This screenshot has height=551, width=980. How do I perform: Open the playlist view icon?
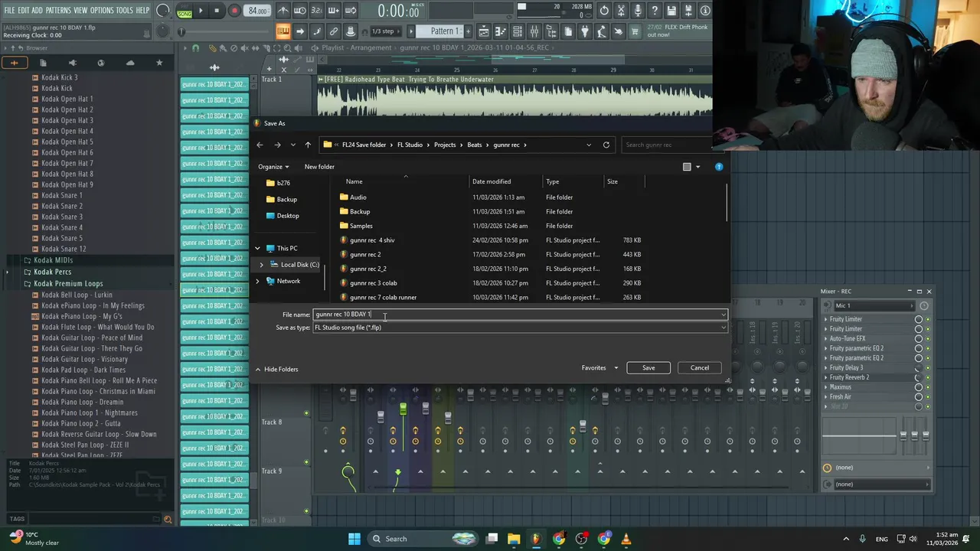(x=484, y=31)
